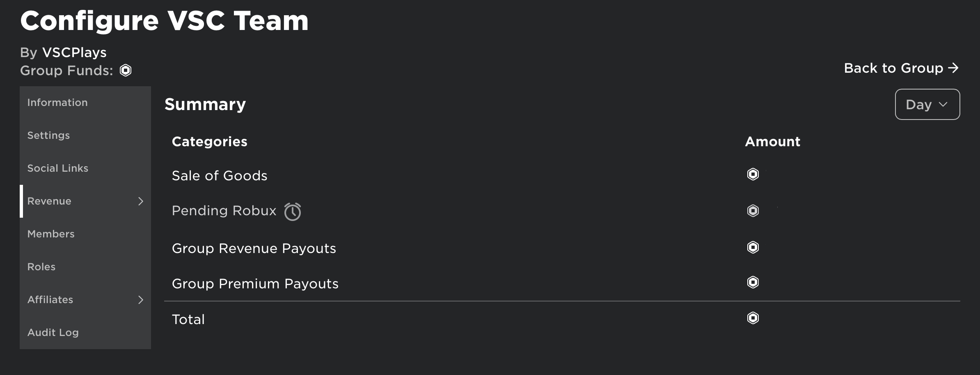The image size is (980, 375).
Task: Click the Robux icon beside Group Premium Payouts
Action: coord(753,282)
